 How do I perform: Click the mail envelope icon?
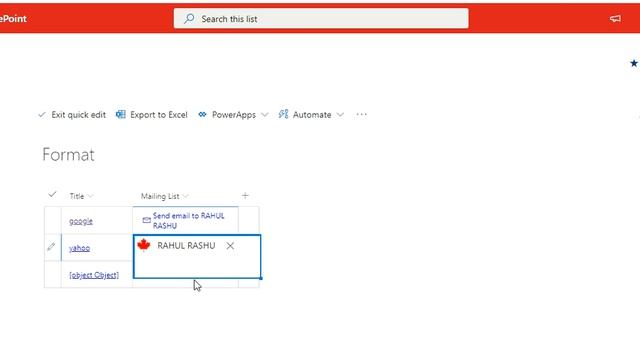(147, 220)
